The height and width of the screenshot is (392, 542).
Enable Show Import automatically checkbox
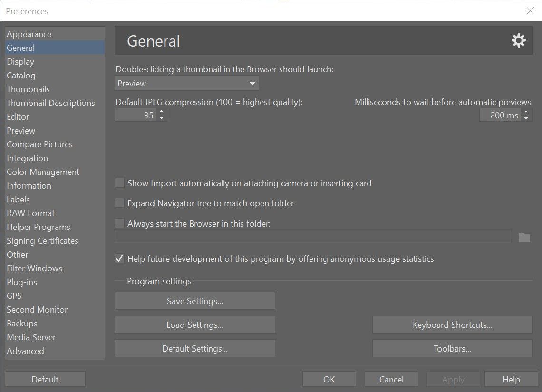tap(120, 183)
